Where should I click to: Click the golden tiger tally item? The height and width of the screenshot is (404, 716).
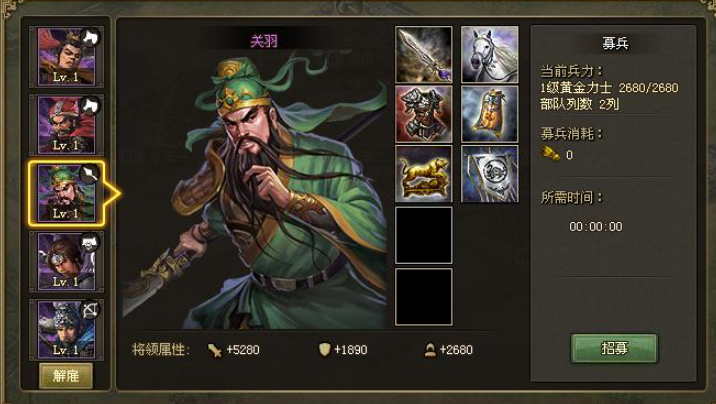coord(424,174)
